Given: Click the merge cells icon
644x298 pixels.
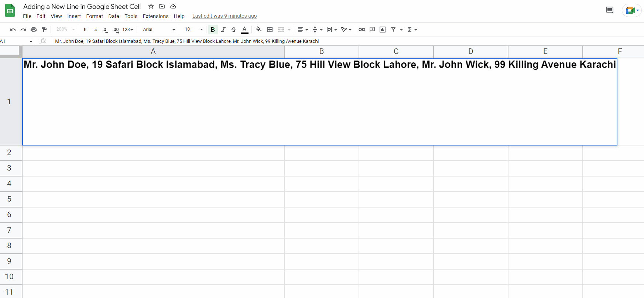Looking at the screenshot, I should (281, 30).
